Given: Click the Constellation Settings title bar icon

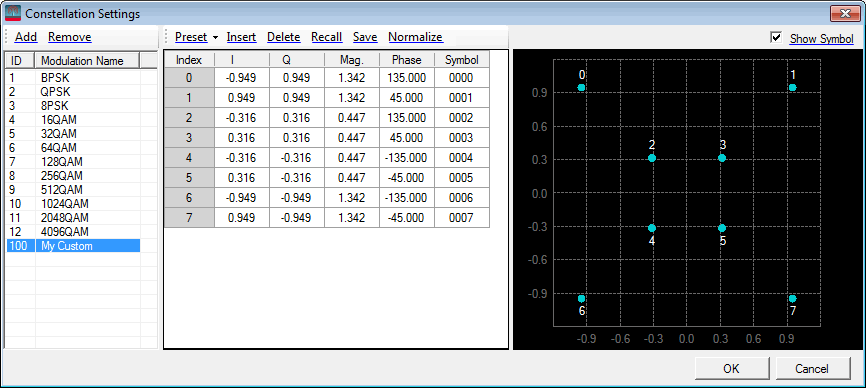Looking at the screenshot, I should (x=12, y=13).
